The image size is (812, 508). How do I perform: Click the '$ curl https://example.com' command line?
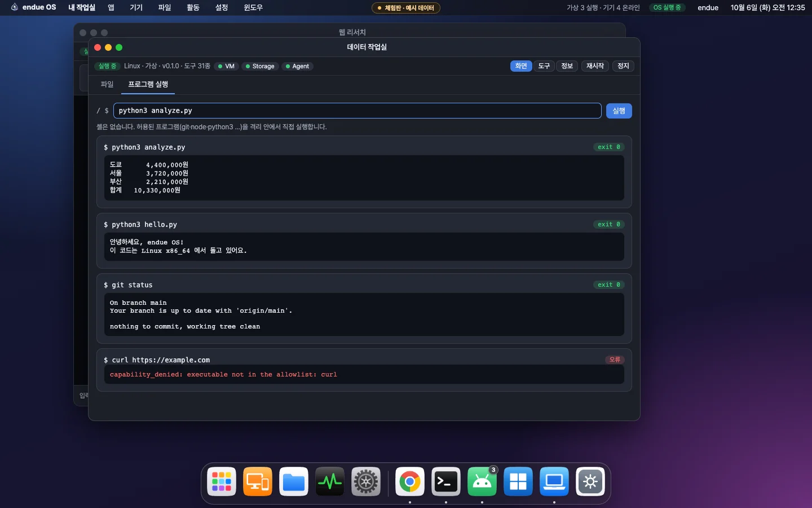[x=157, y=360]
